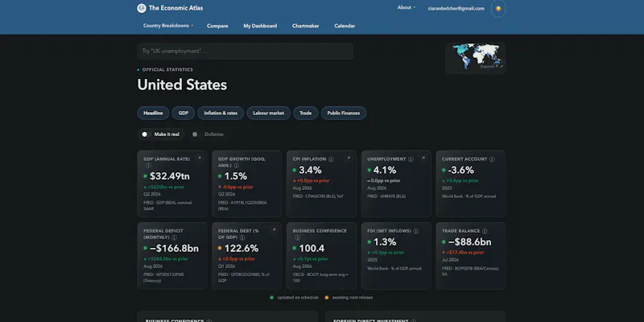Click the 1.3% FDI value

(x=385, y=242)
